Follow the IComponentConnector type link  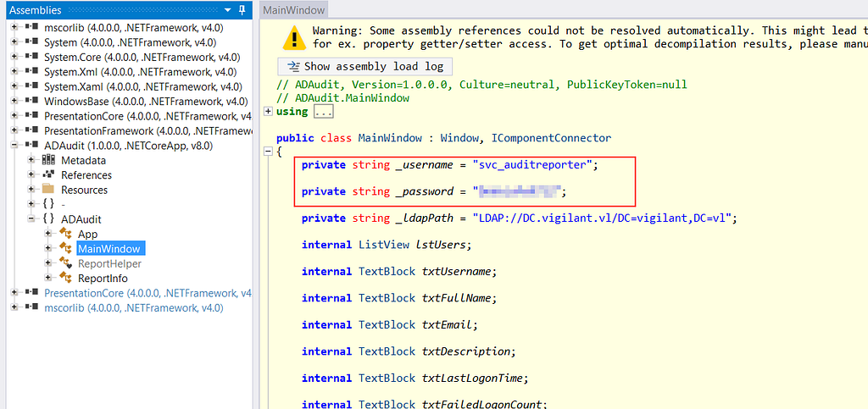[x=551, y=138]
